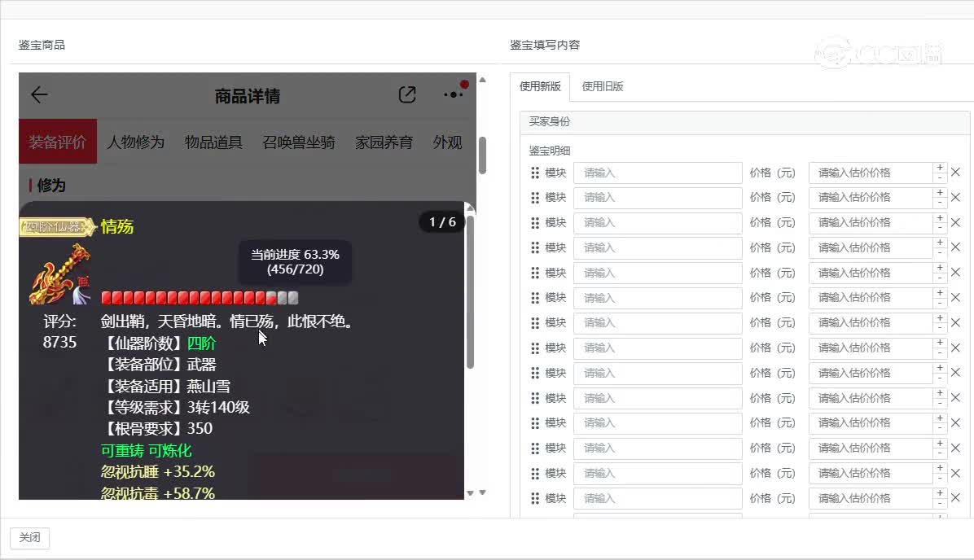Click the product panel scrollbar down arrow
The height and width of the screenshot is (560, 974).
(x=482, y=492)
